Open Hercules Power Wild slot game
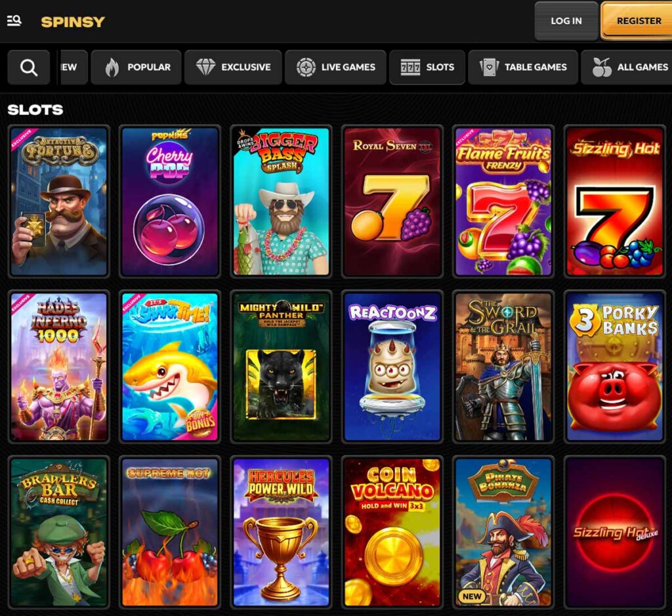This screenshot has width=672, height=616. point(281,532)
